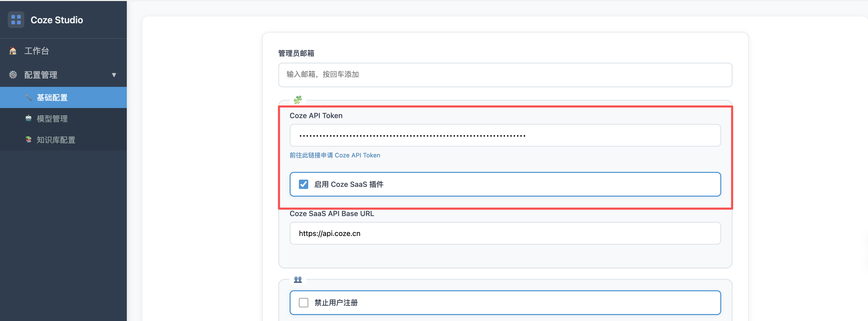The height and width of the screenshot is (321, 868).
Task: Click the robot icon beside 模型管理
Action: (x=29, y=118)
